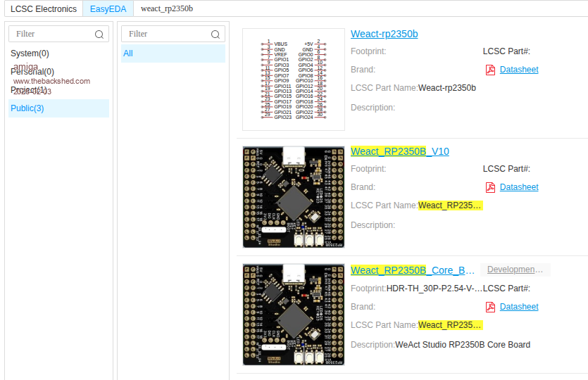
Task: Select the All item in the second panel
Action: click(x=128, y=53)
